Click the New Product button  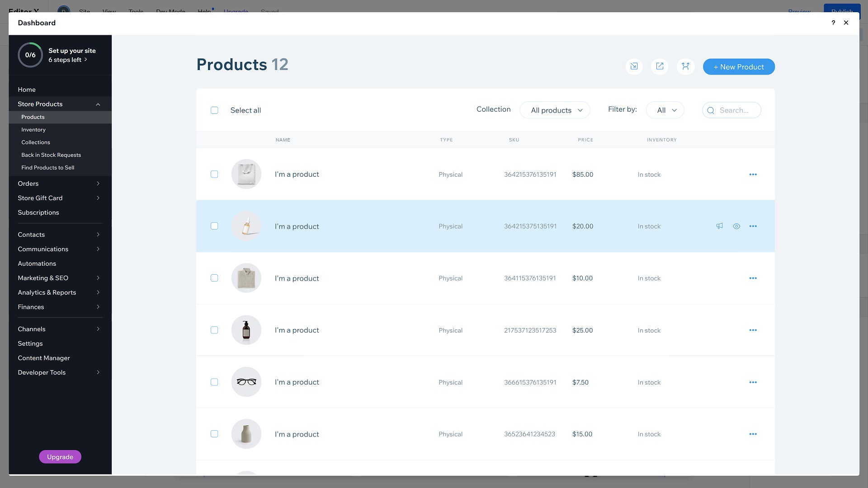739,67
